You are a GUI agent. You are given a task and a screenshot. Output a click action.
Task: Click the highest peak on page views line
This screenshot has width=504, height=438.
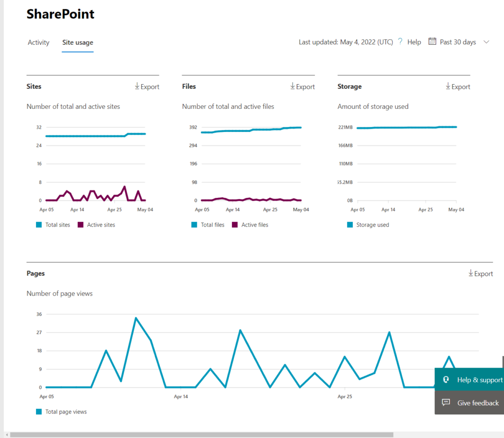136,318
